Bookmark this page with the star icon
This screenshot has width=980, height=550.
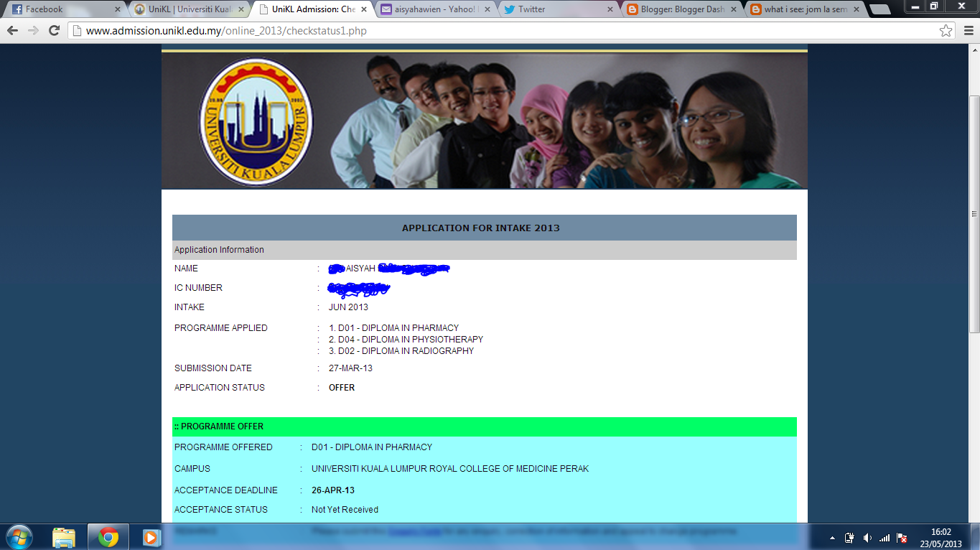(946, 31)
